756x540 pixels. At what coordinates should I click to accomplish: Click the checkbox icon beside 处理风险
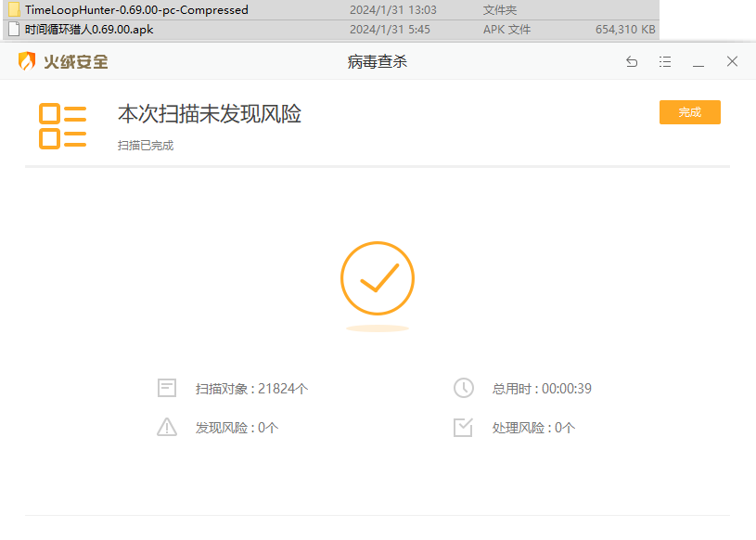[463, 428]
